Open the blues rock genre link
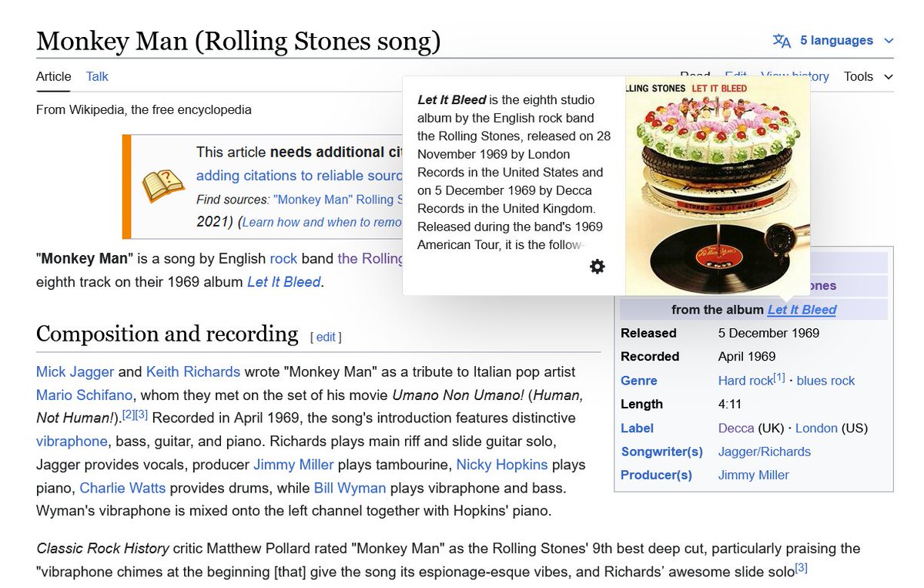Viewport: 924px width, 588px height. (825, 381)
